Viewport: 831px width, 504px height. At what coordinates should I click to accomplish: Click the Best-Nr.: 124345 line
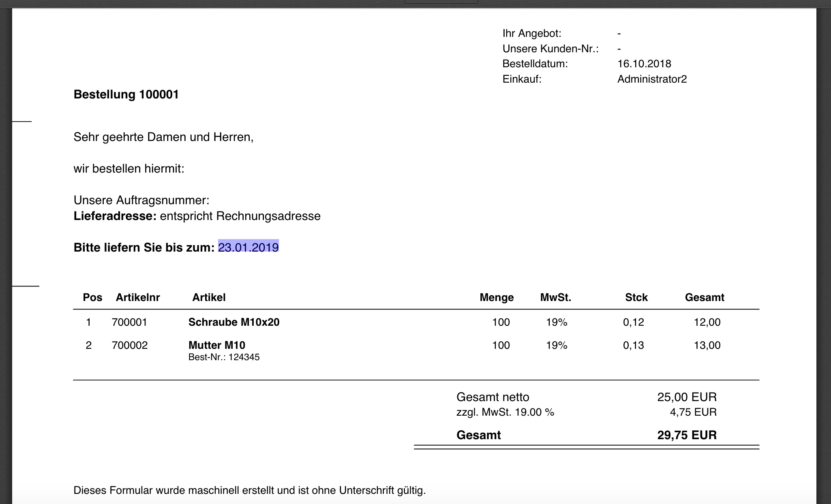click(224, 357)
